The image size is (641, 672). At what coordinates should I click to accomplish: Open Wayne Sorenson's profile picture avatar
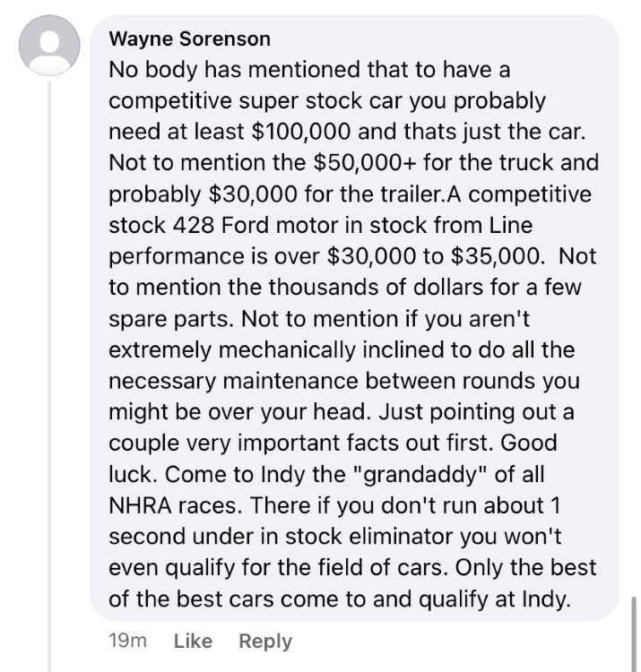point(49,46)
